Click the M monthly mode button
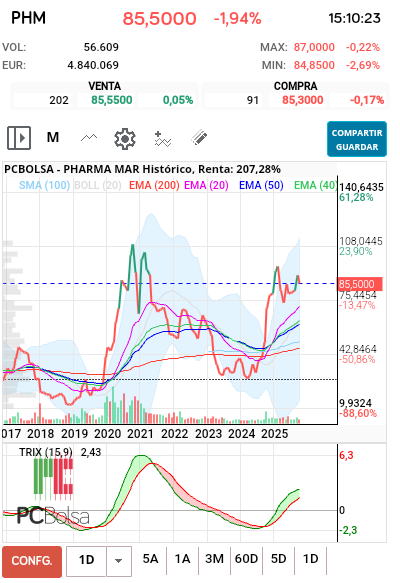 pos(53,138)
